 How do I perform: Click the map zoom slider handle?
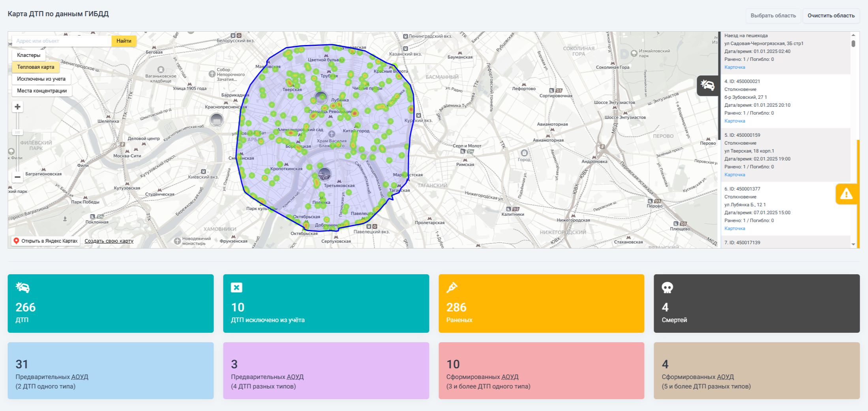pos(17,132)
